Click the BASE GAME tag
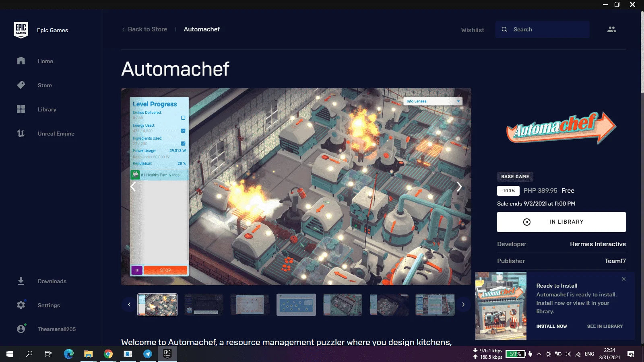Viewport: 644px width, 362px height. tap(515, 177)
